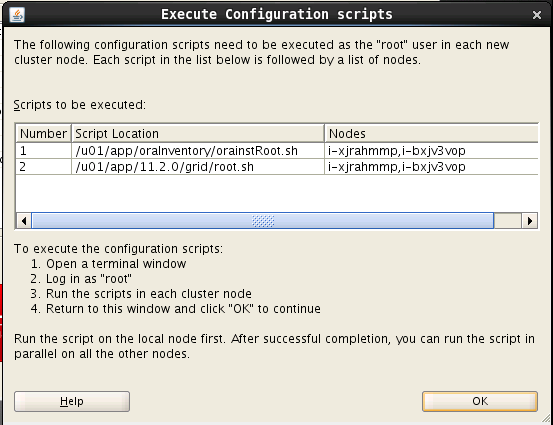Open Help for configuration scripts
Viewport: 553px width, 425px height.
pos(72,401)
